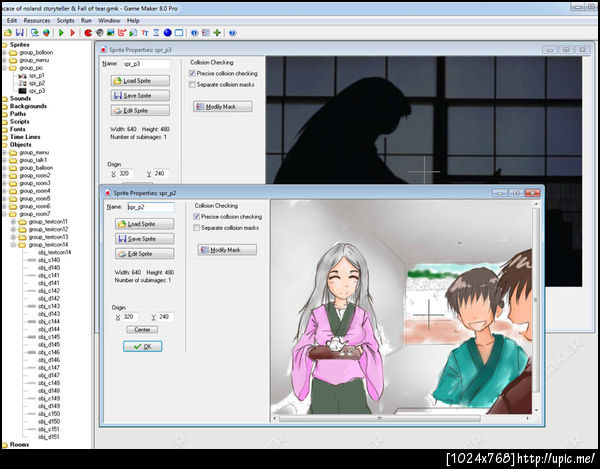Run in debug mode with red arrow
The width and height of the screenshot is (600, 469).
coord(72,33)
